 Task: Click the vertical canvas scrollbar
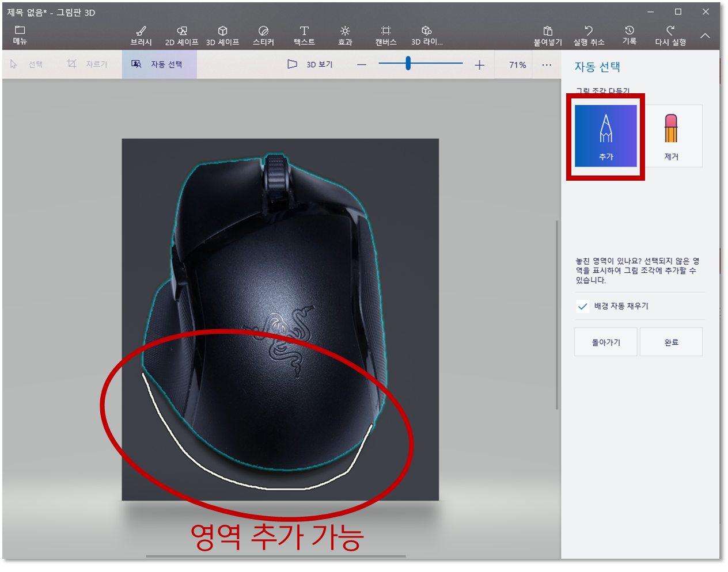click(557, 315)
